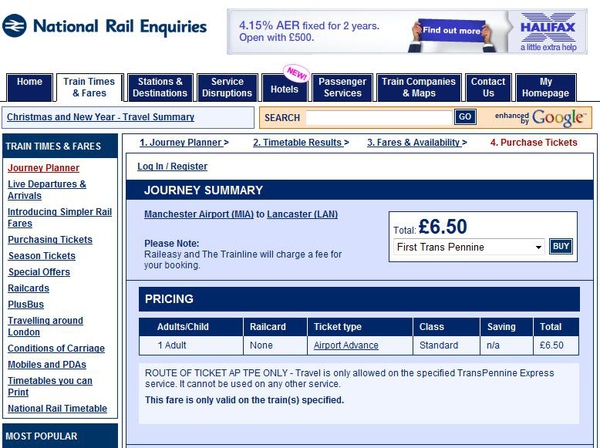Click the 'n/a' saving cell
The width and height of the screenshot is (600, 448).
click(507, 345)
